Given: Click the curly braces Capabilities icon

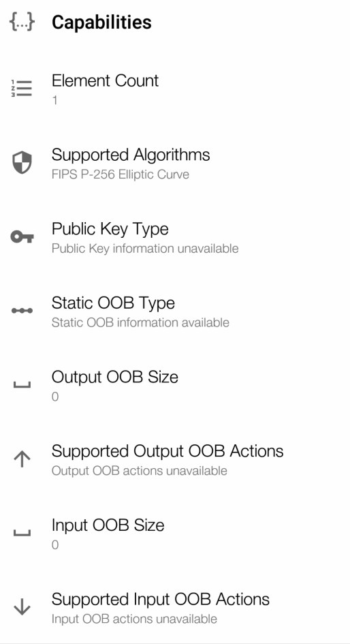Looking at the screenshot, I should point(22,22).
